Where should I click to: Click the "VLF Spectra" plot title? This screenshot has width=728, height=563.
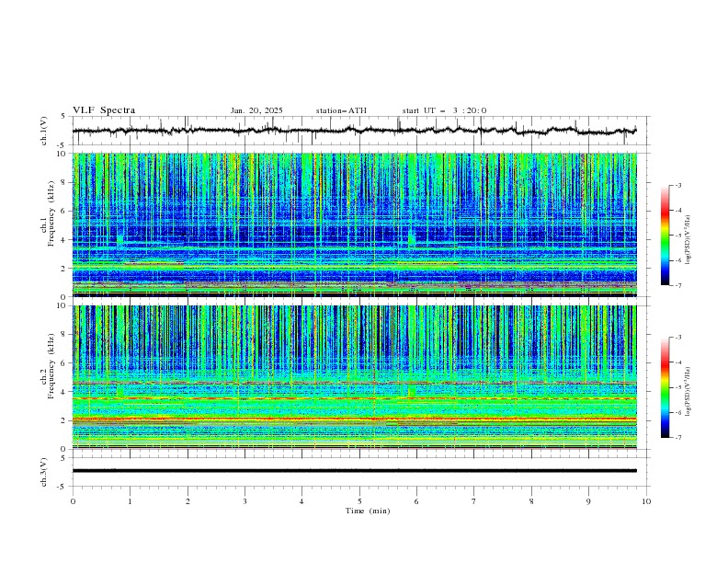104,110
